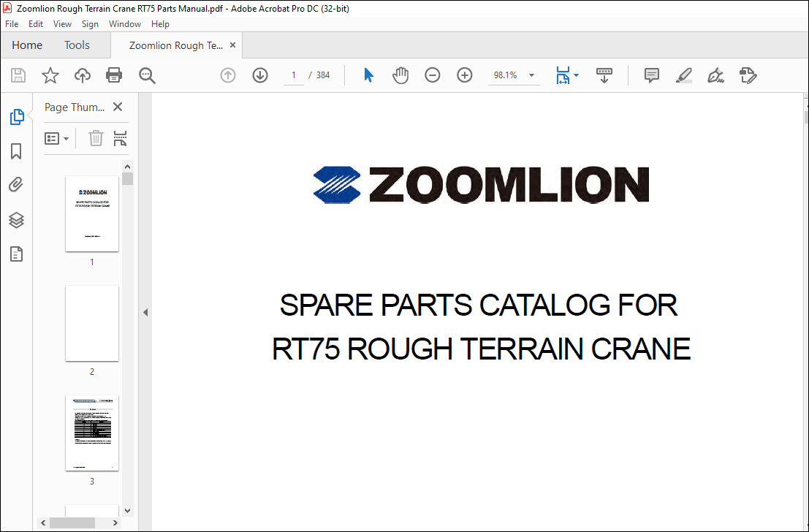Image resolution: width=809 pixels, height=532 pixels.
Task: Select the Hand tool
Action: point(400,75)
